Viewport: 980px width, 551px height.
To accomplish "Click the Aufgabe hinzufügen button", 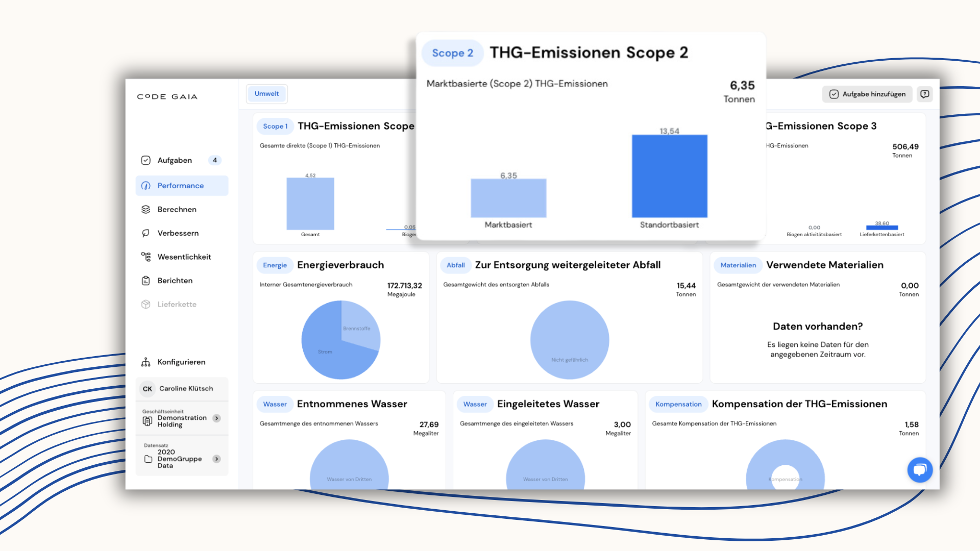I will (867, 94).
